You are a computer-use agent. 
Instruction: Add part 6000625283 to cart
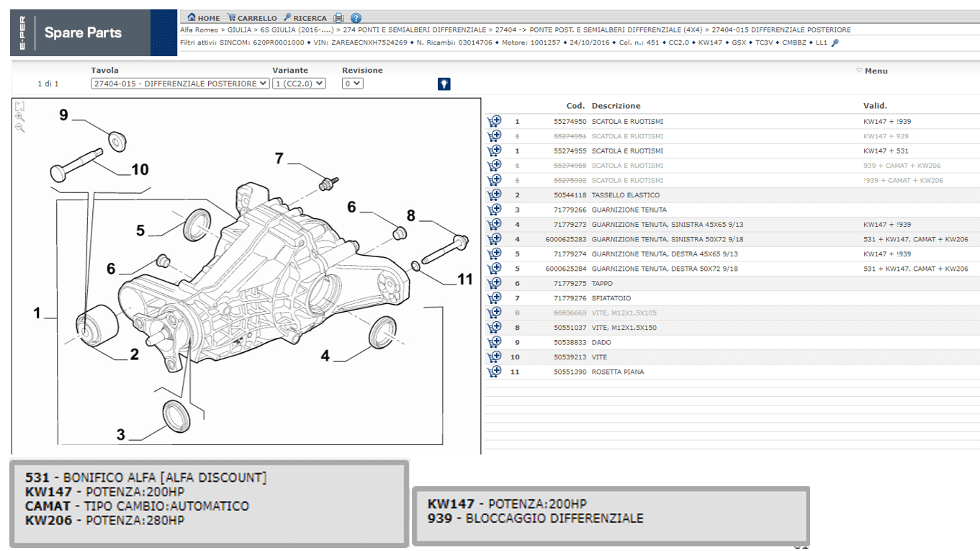[x=494, y=239]
